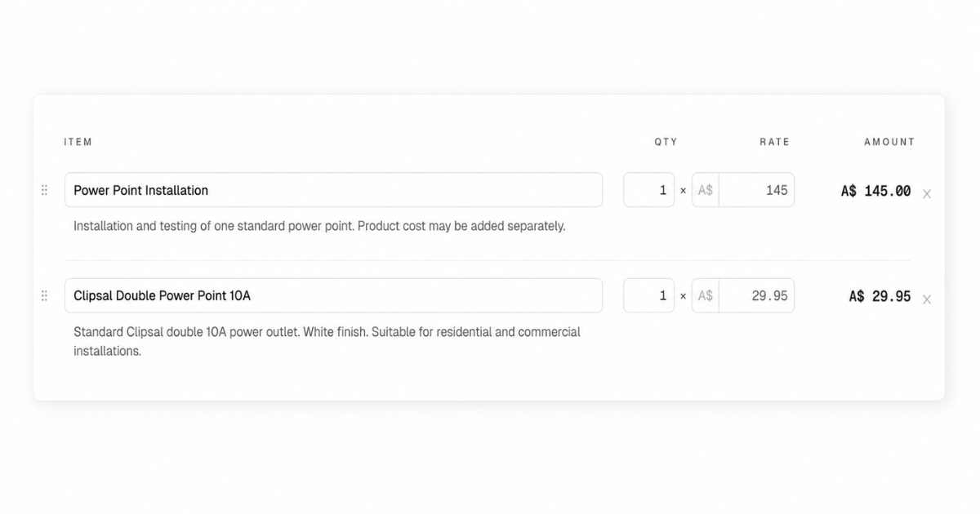Viewport: 980px width, 514px height.
Task: Grab the drag handle for Power Point Installation
Action: (44, 190)
